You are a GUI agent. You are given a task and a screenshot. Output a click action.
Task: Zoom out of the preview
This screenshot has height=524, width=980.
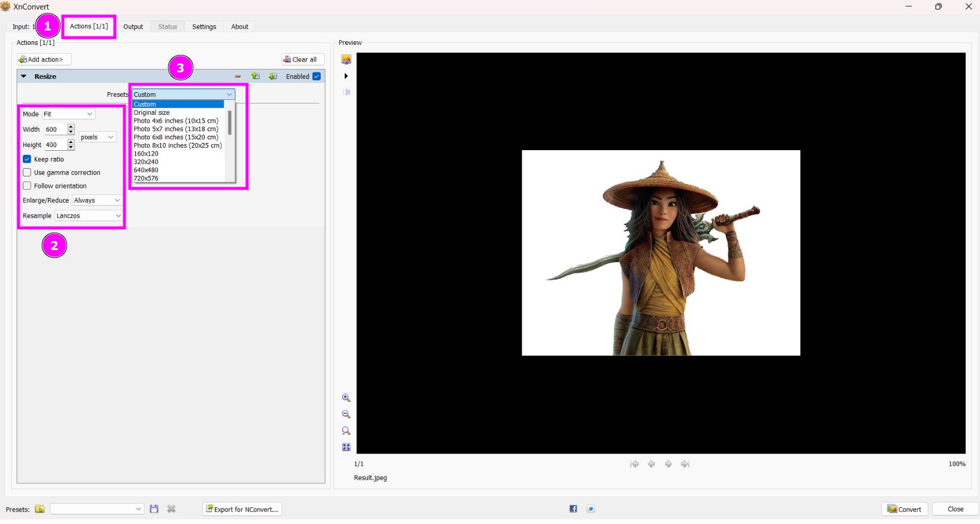[346, 414]
